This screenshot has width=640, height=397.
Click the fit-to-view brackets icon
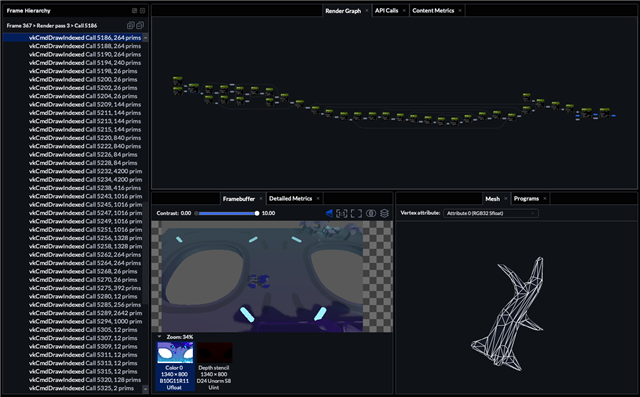pyautogui.click(x=356, y=213)
